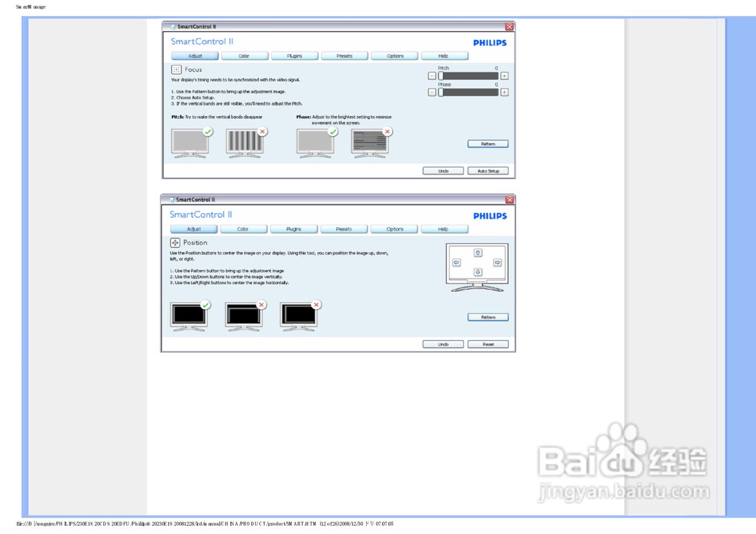Shift image right with the right arrow
This screenshot has height=534, width=756.
[x=497, y=262]
